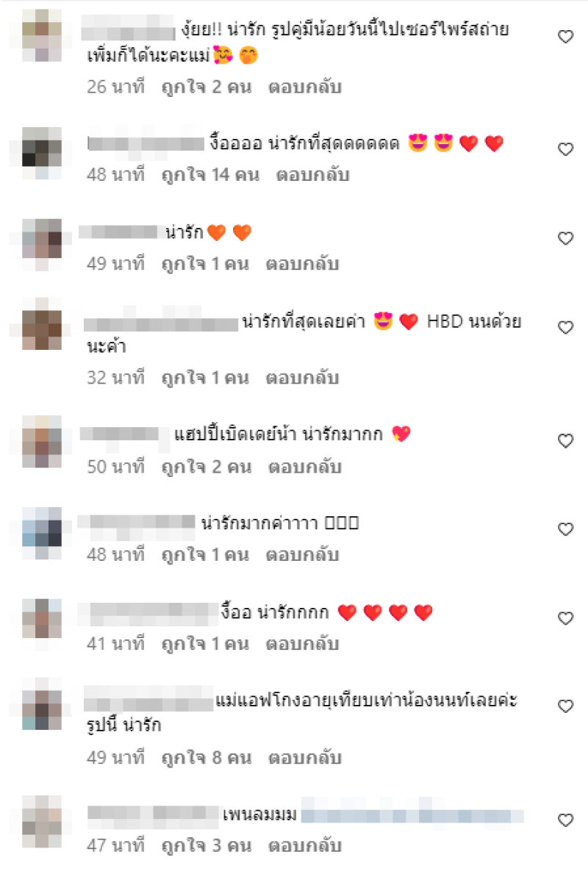Reply to the comment with 14 likes
Image resolution: width=588 pixels, height=874 pixels.
(x=312, y=175)
